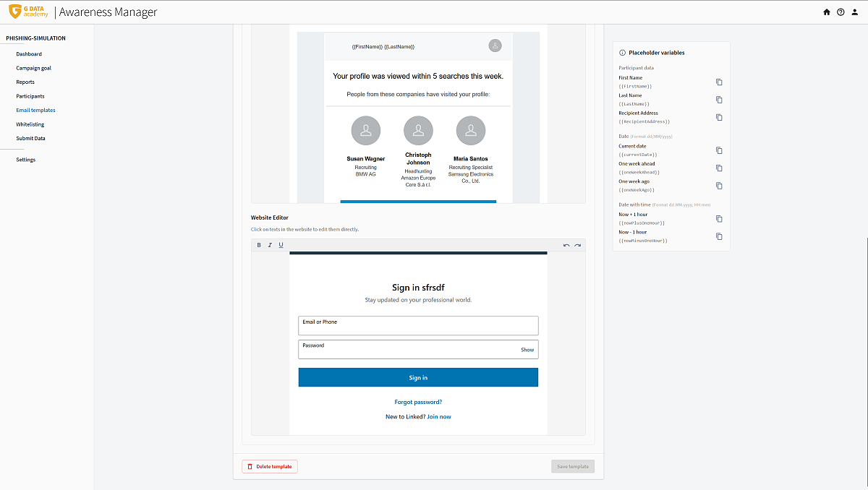
Task: Click the Email or Phone field
Action: pos(418,325)
